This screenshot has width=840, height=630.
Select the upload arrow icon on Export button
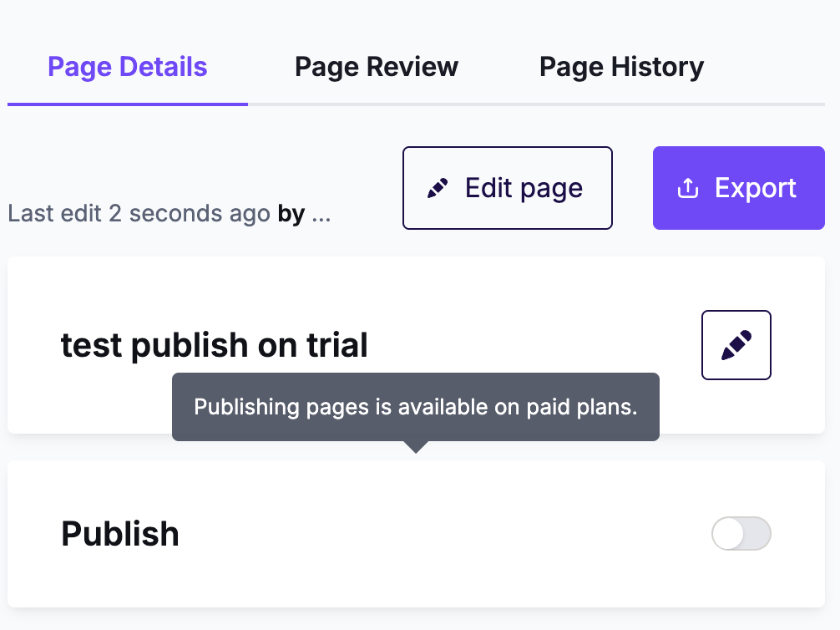(687, 188)
